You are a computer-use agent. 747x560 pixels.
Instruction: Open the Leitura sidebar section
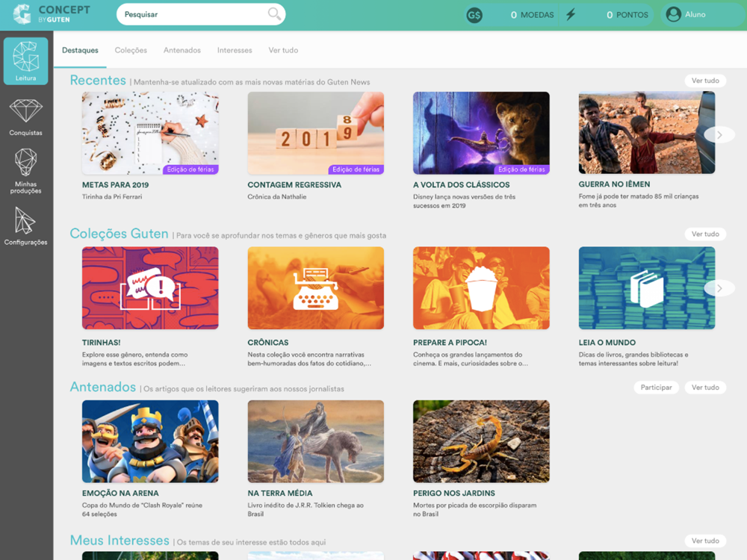pyautogui.click(x=25, y=61)
